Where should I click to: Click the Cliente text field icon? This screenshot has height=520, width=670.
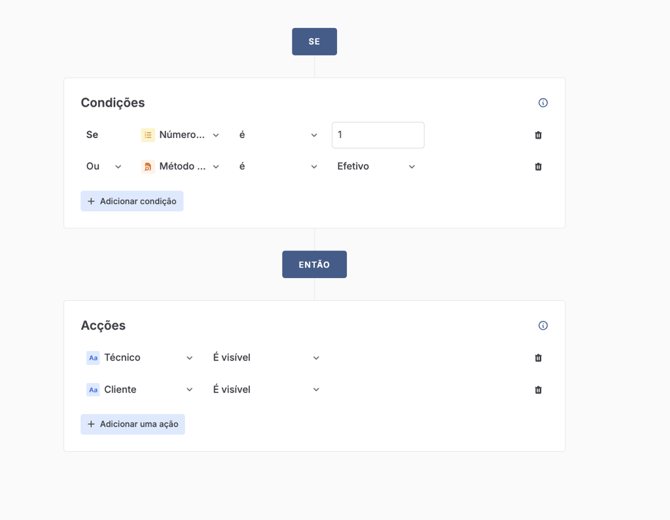(93, 390)
